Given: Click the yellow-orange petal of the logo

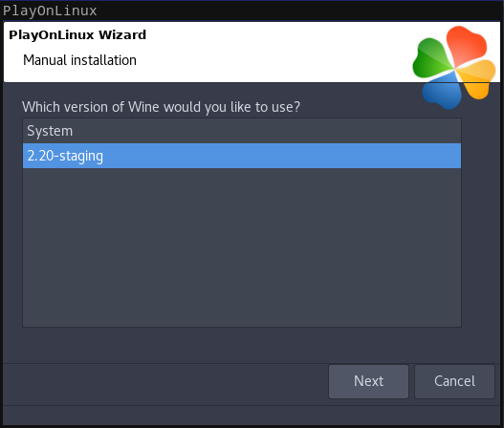Looking at the screenshot, I should (x=477, y=78).
